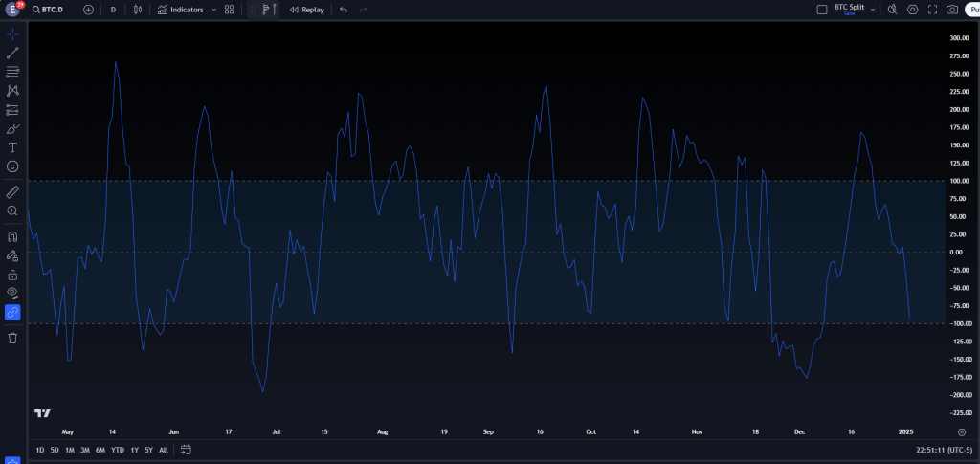The image size is (980, 464).
Task: Toggle lock all drawing tools
Action: [12, 275]
